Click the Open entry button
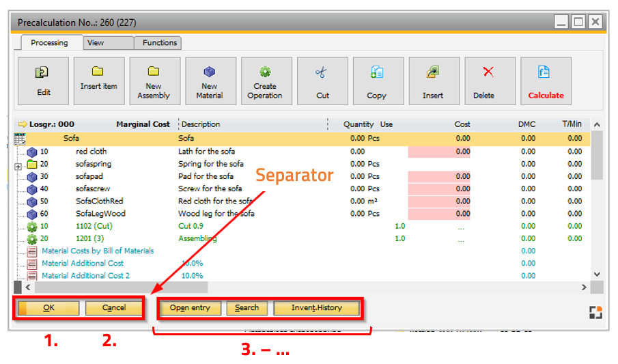The height and width of the screenshot is (364, 618). point(190,308)
